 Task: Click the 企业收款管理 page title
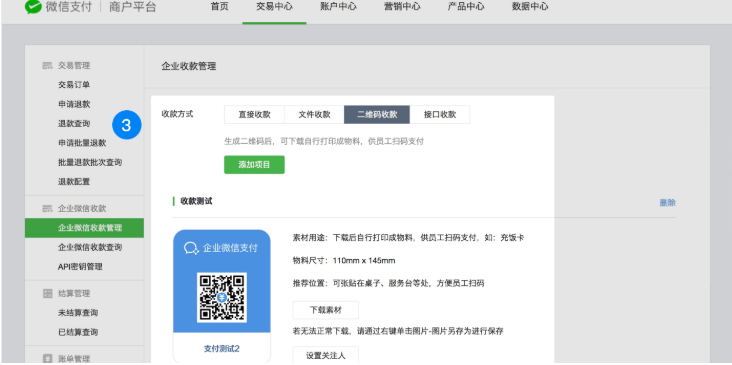189,66
